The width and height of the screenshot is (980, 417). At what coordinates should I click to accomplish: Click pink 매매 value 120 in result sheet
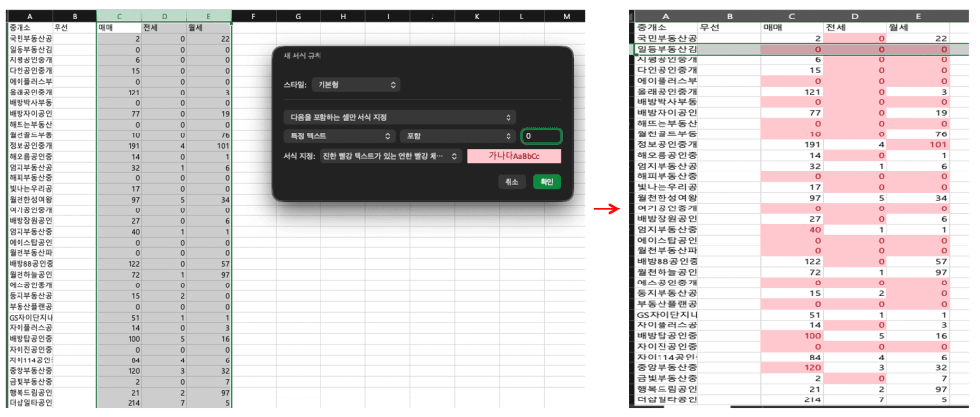[792, 367]
